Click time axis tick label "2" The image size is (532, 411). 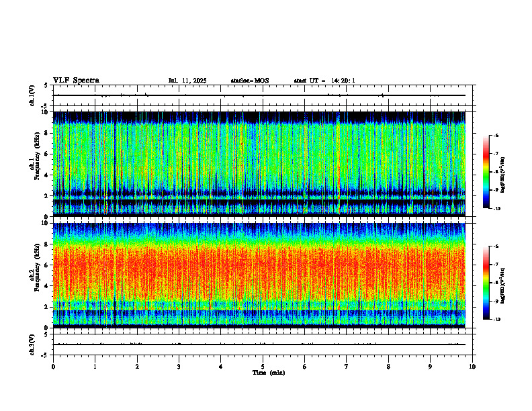click(137, 367)
